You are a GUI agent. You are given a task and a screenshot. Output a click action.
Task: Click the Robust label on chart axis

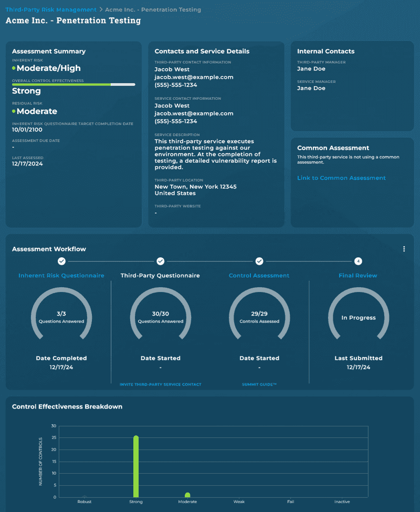click(x=84, y=501)
